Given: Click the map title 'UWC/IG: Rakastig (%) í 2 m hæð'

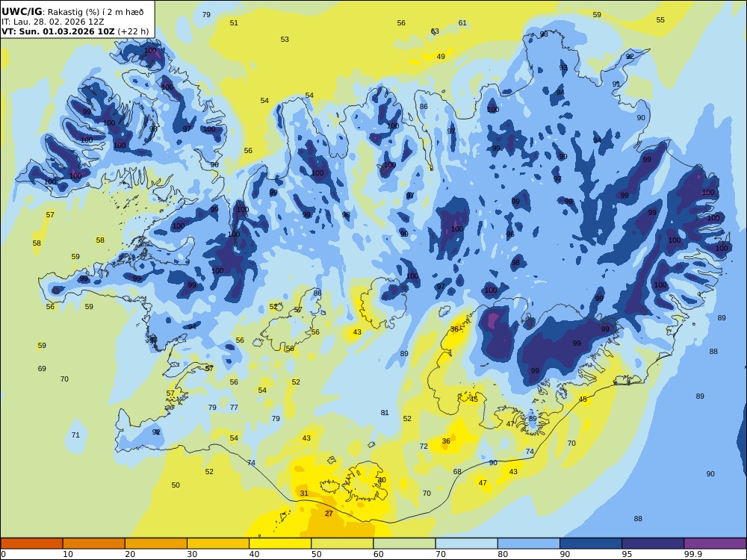Looking at the screenshot, I should [x=72, y=12].
